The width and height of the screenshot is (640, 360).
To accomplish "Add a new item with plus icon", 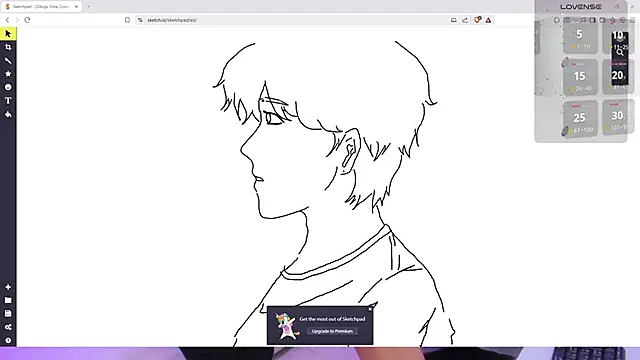I will [8, 287].
